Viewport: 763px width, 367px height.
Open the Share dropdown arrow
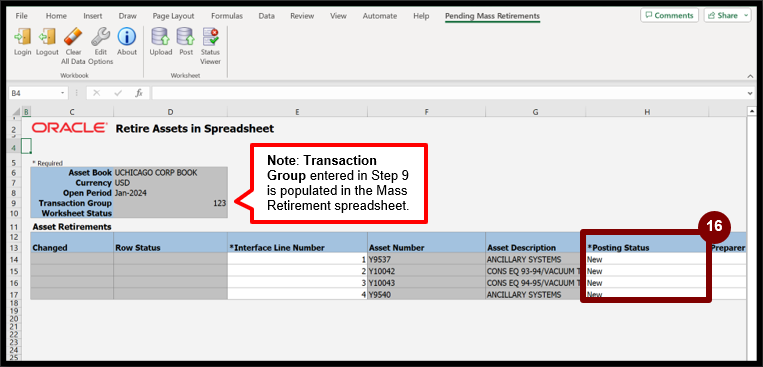(746, 16)
